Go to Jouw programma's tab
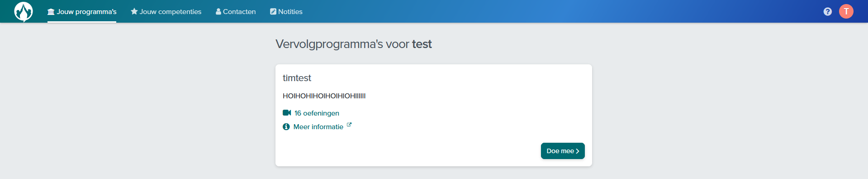Image resolution: width=868 pixels, height=179 pixels. coord(82,12)
